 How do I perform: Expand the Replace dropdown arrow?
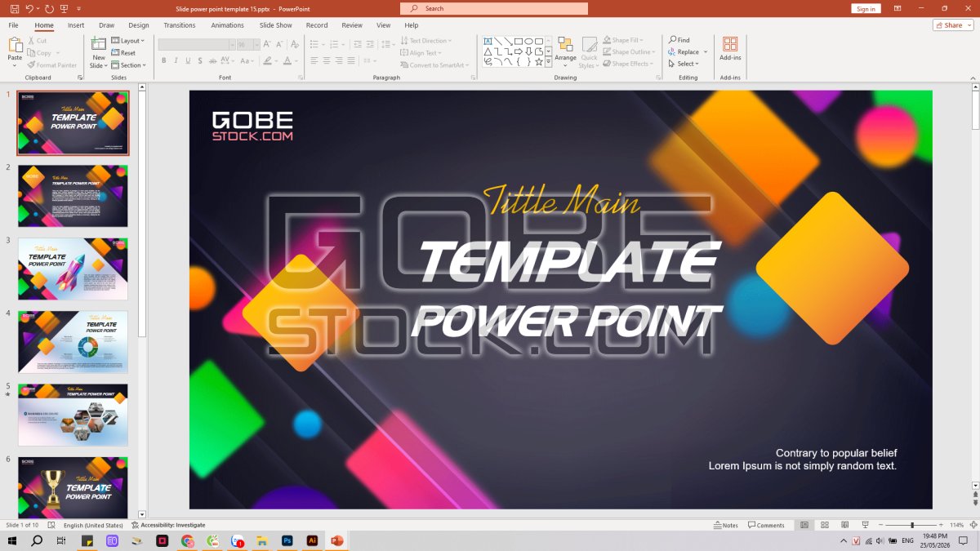tap(706, 52)
